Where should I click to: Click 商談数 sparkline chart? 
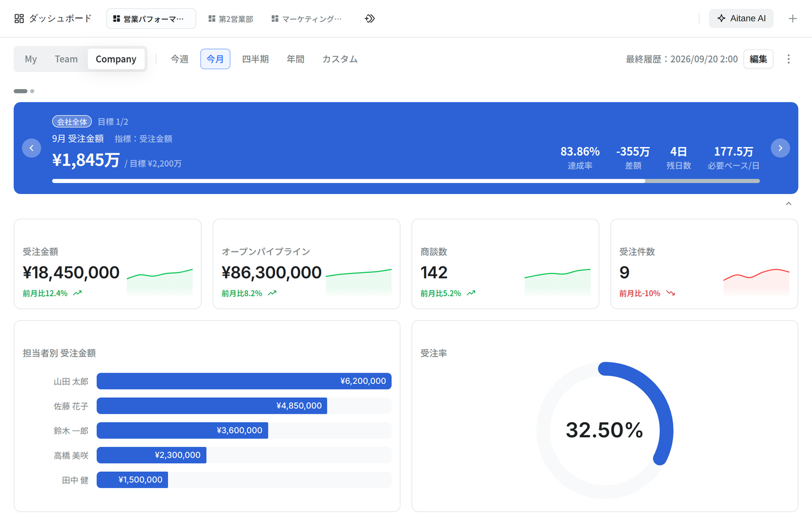[558, 282]
